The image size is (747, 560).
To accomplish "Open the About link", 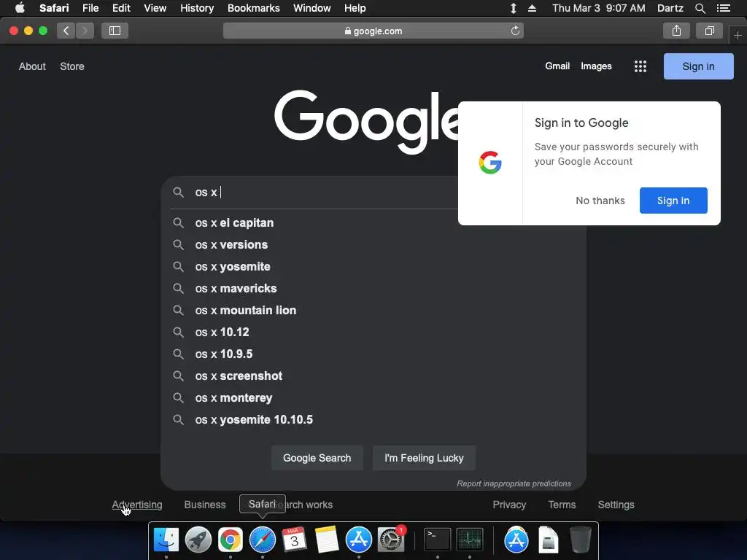I will (x=32, y=66).
